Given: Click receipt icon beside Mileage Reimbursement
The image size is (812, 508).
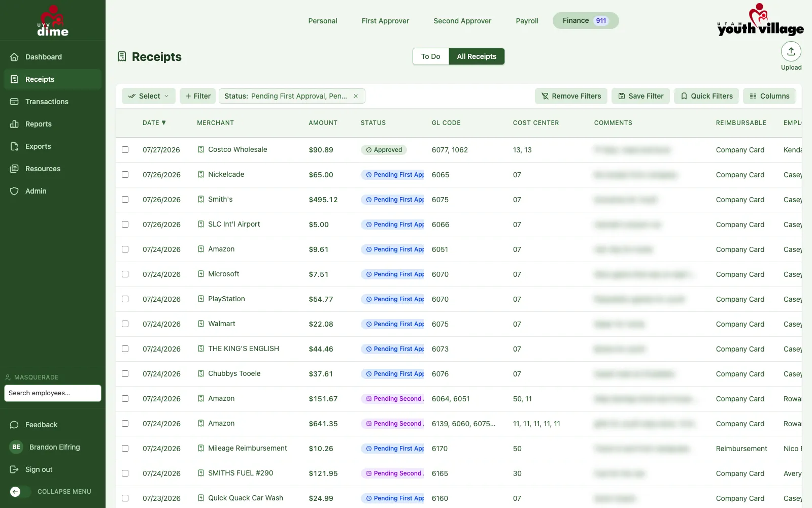Looking at the screenshot, I should (201, 448).
